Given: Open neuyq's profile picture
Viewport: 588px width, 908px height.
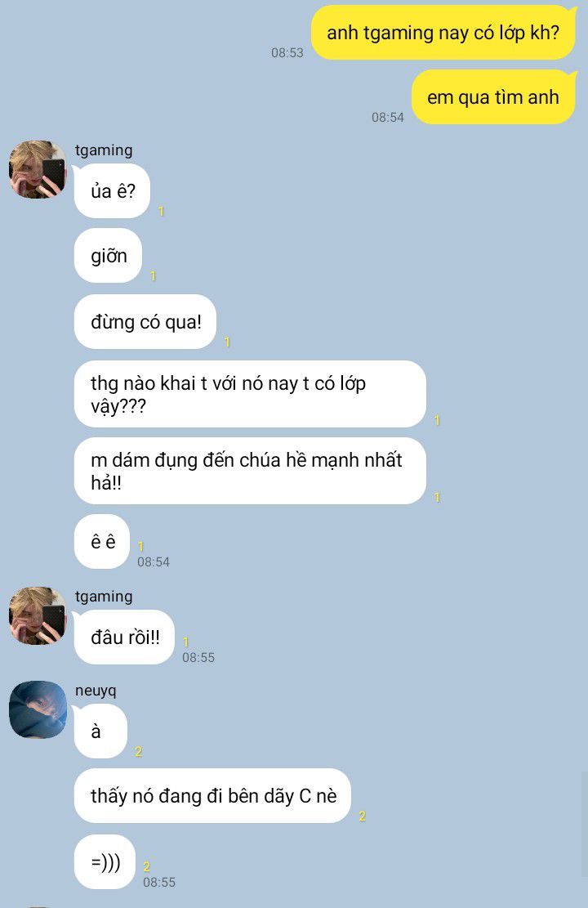Looking at the screenshot, I should 38,709.
